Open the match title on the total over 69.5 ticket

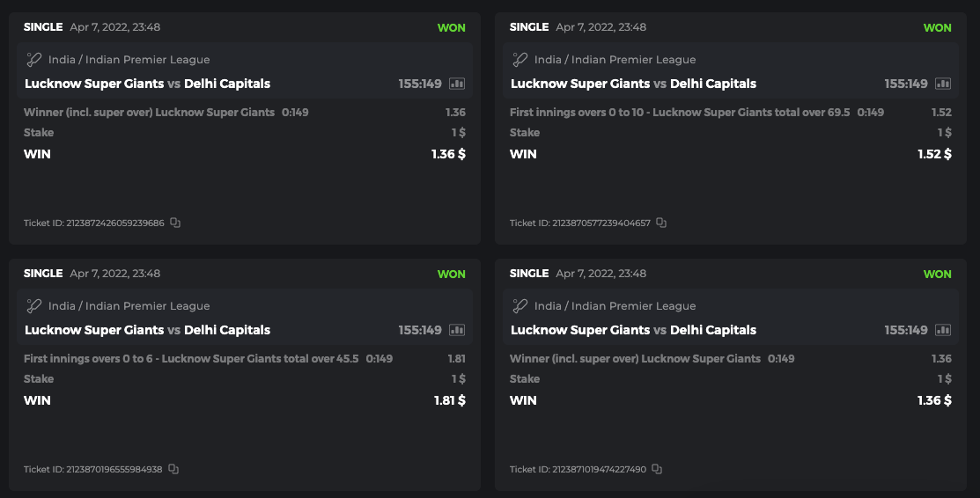(633, 84)
